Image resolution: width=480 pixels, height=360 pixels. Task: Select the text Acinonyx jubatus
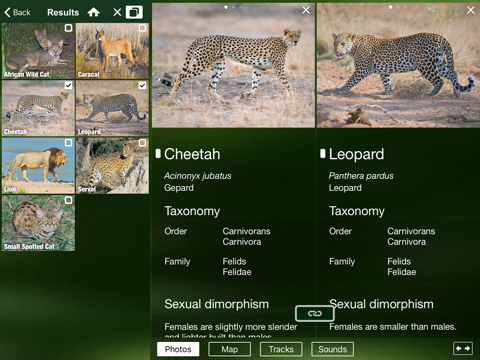click(x=197, y=176)
